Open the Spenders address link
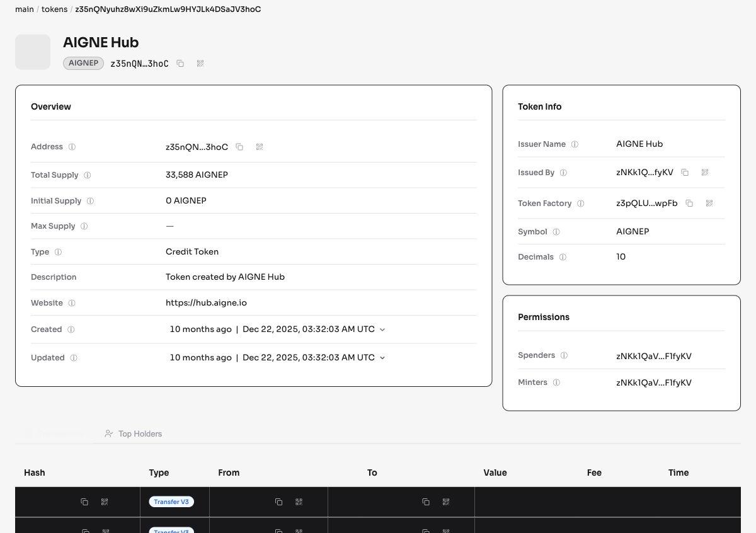Screen dimensions: 756x533 654,357
